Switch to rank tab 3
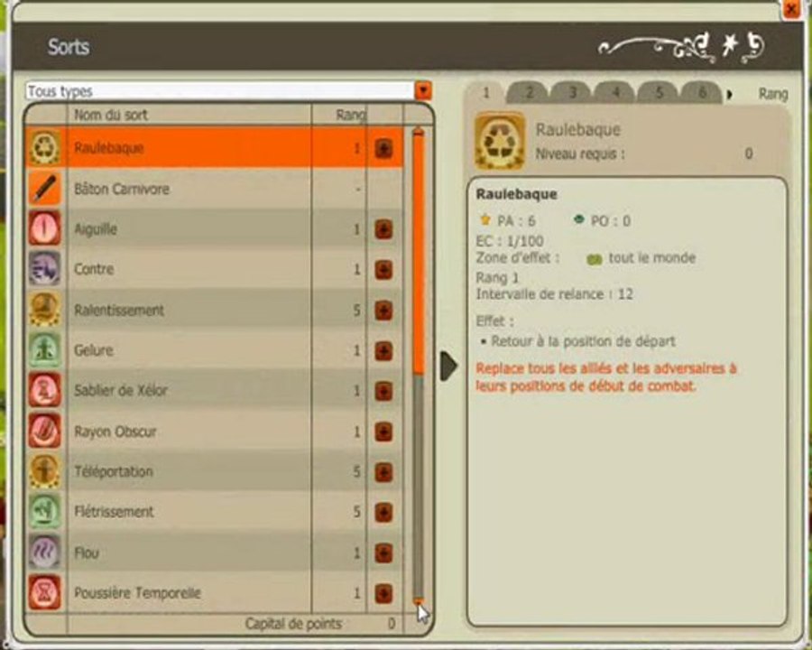The height and width of the screenshot is (650, 812). pos(573,93)
